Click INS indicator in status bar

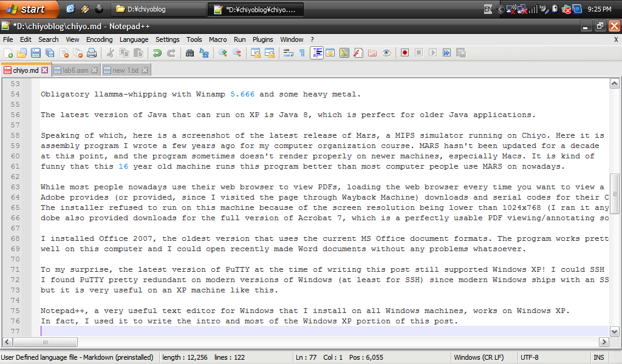pyautogui.click(x=598, y=357)
